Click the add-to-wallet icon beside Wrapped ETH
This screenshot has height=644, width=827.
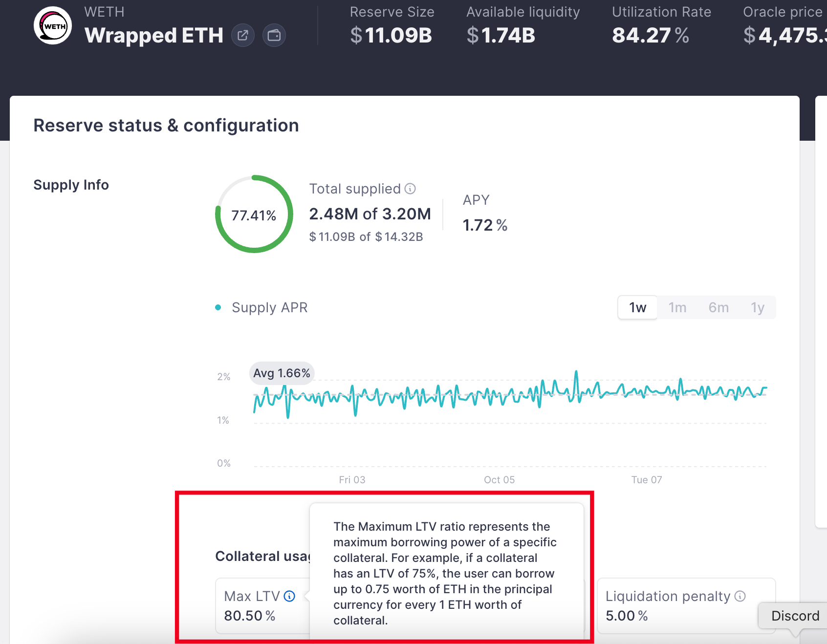pyautogui.click(x=274, y=35)
